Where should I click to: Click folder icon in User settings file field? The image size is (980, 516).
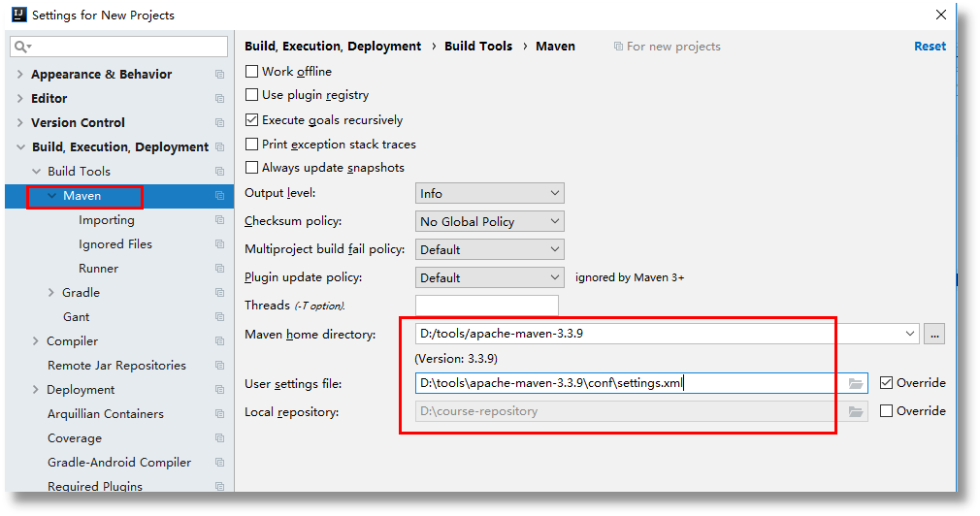(855, 383)
